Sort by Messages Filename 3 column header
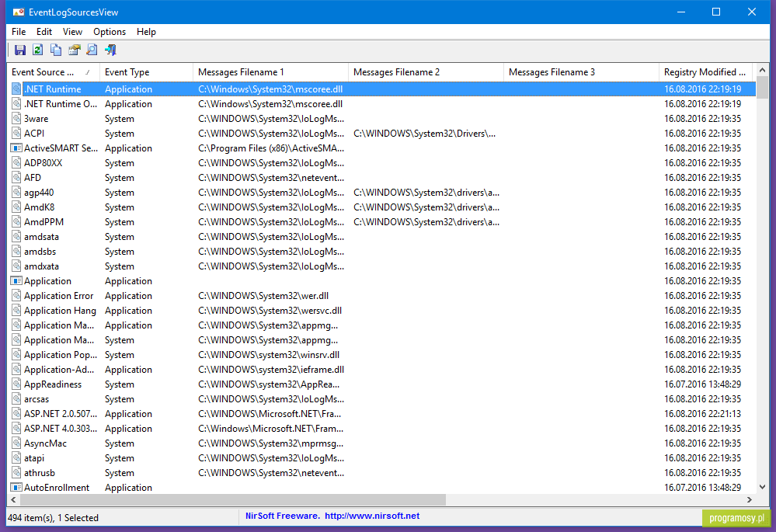Image resolution: width=776 pixels, height=532 pixels. click(582, 72)
